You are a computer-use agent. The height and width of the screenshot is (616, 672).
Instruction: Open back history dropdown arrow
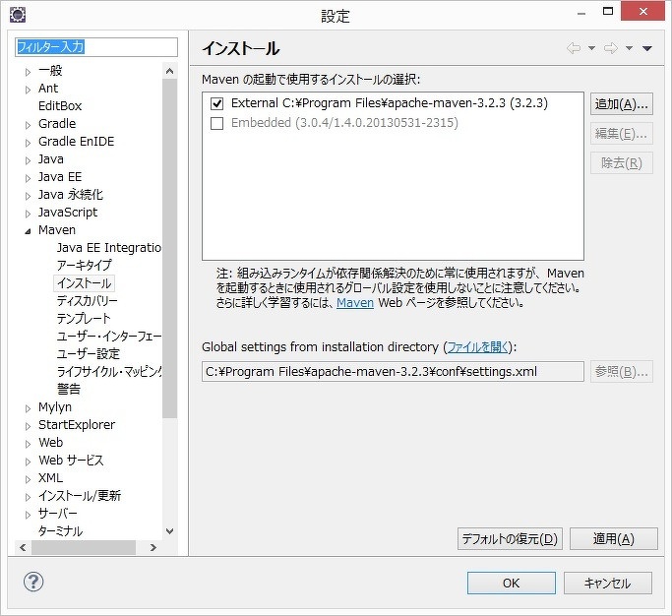tap(591, 48)
